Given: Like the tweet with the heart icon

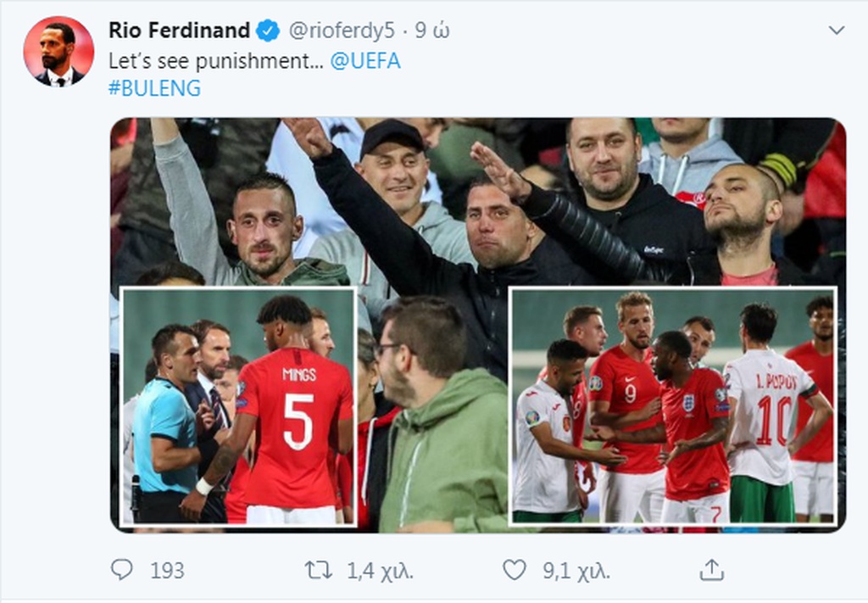Looking at the screenshot, I should [514, 570].
